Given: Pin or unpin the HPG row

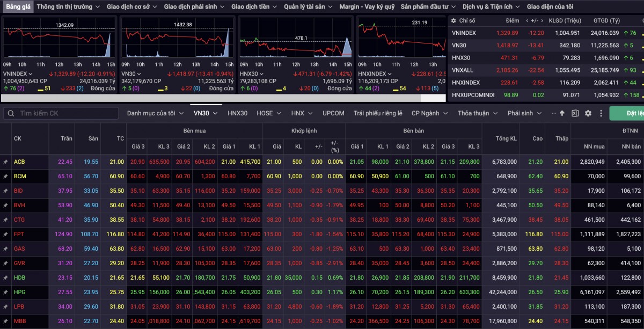Looking at the screenshot, I should (x=5, y=292).
